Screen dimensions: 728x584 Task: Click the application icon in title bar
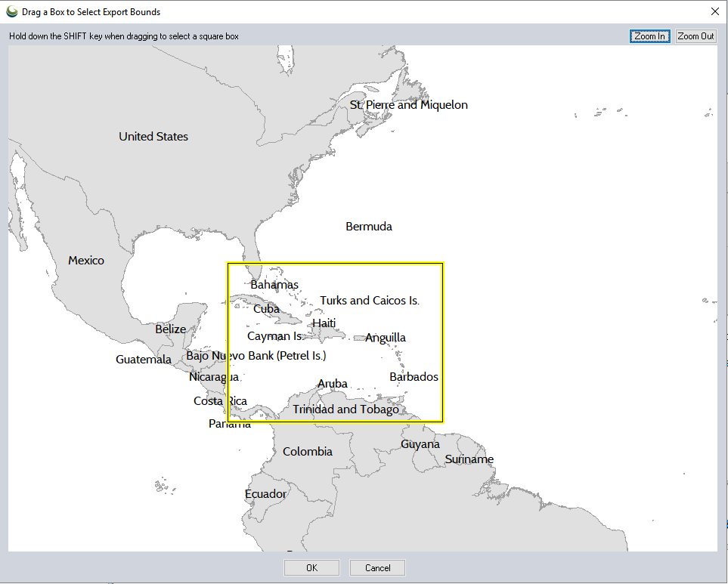[x=11, y=12]
